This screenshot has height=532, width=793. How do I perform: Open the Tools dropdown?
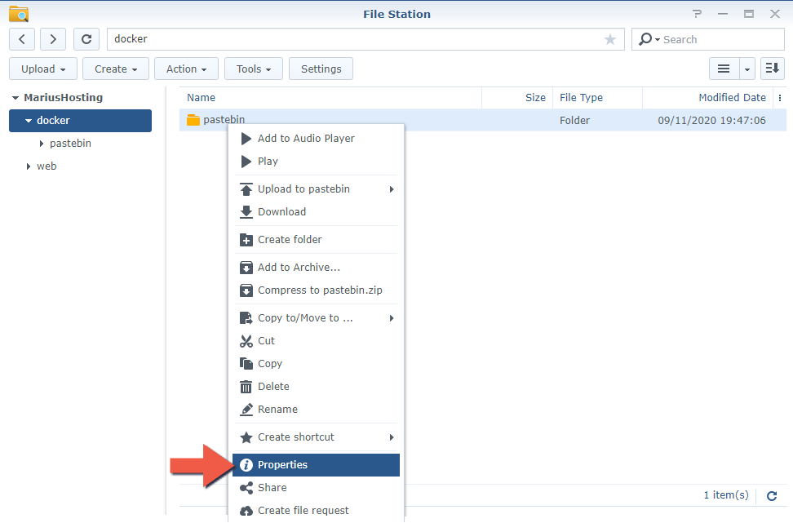coord(253,69)
